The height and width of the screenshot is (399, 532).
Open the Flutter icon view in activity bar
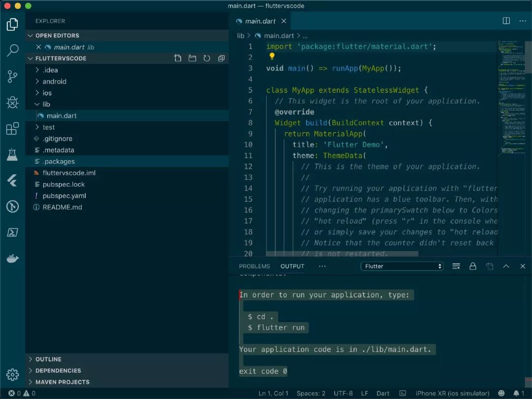coord(12,180)
